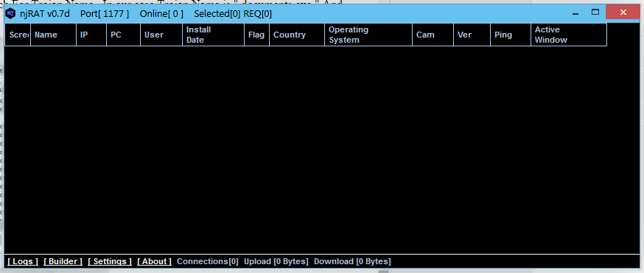Click the Upload [0 Bytes] status text
The width and height of the screenshot is (644, 273).
coord(276,261)
